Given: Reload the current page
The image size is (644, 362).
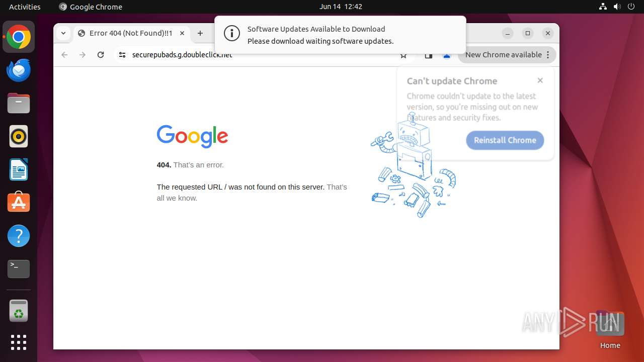Looking at the screenshot, I should [x=101, y=55].
